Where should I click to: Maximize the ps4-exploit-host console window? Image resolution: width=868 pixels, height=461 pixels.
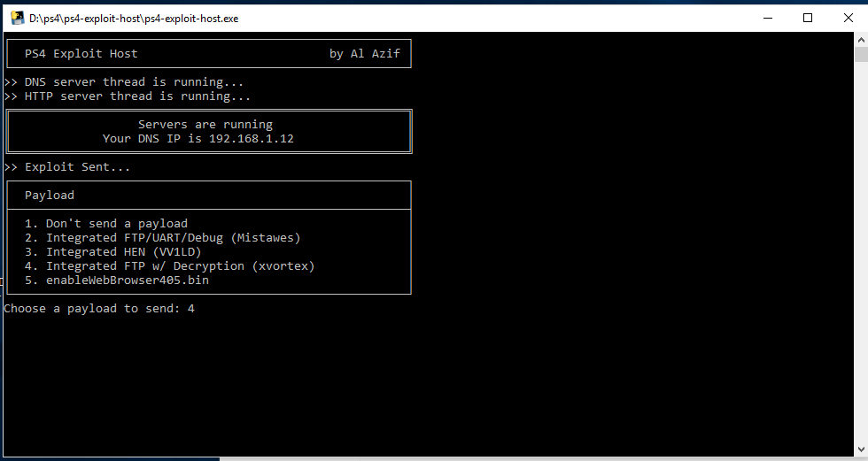(808, 18)
